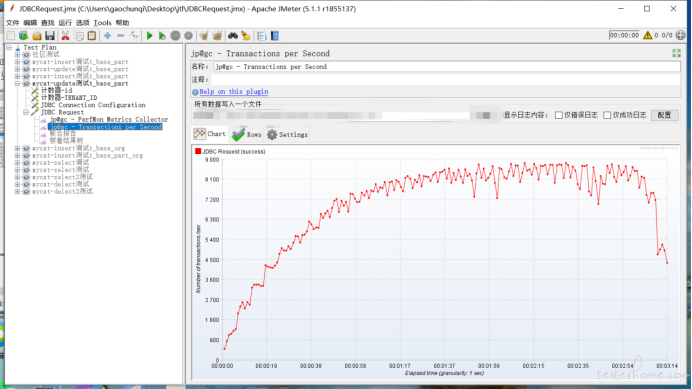The width and height of the screenshot is (692, 389).
Task: Expand the mycat-delect测试 node
Action: pyautogui.click(x=18, y=184)
